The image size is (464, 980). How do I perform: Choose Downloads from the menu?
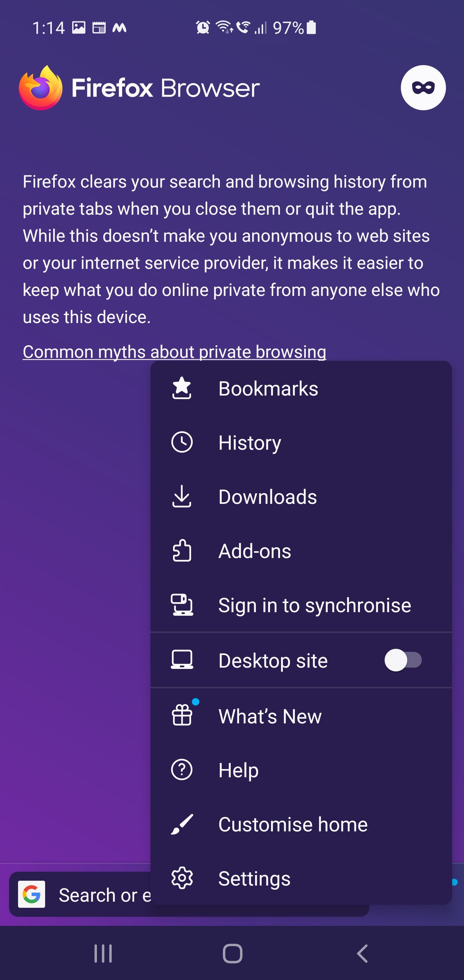click(x=267, y=496)
